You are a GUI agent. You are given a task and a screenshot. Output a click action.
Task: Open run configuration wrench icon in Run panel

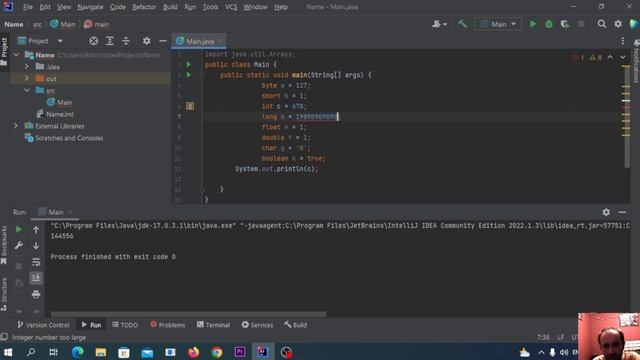(19, 246)
